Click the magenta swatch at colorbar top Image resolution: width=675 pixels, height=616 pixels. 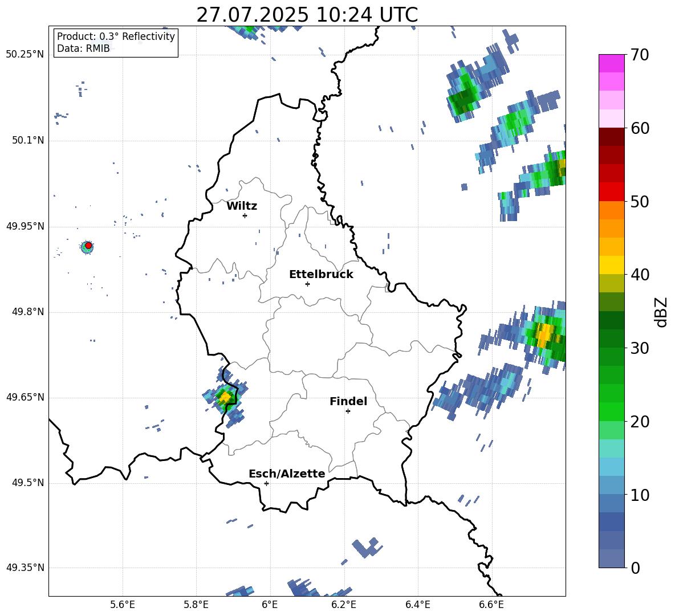611,63
